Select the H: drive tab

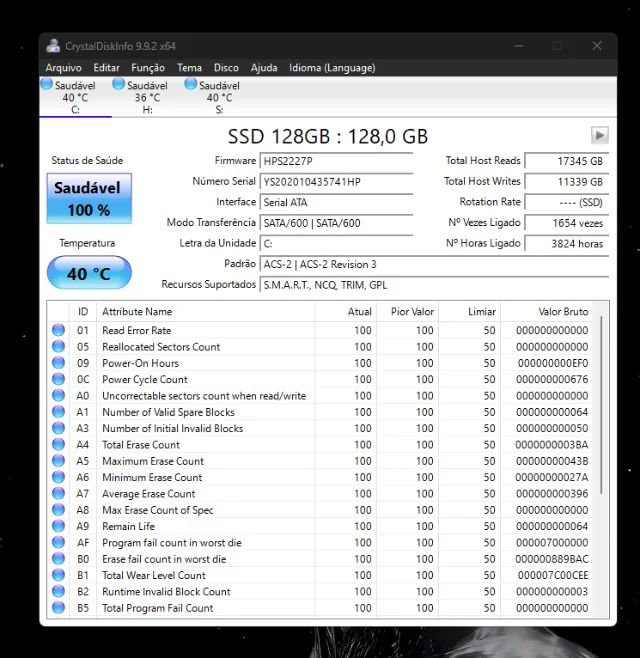tap(147, 97)
